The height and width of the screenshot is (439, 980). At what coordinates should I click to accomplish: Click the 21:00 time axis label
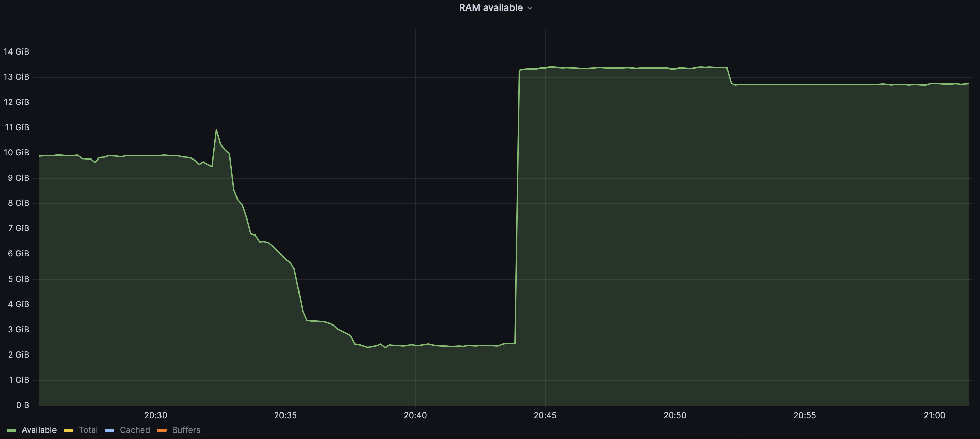click(934, 415)
